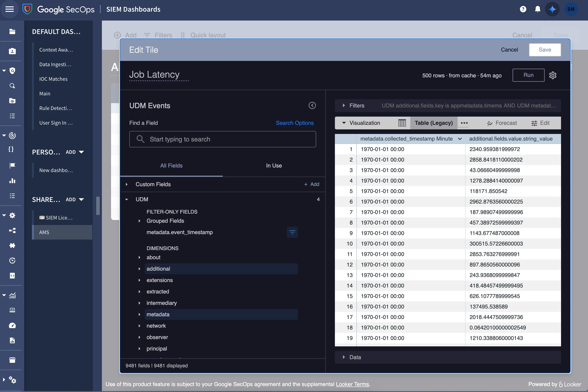
Task: Expand the network dimension group
Action: (x=139, y=326)
